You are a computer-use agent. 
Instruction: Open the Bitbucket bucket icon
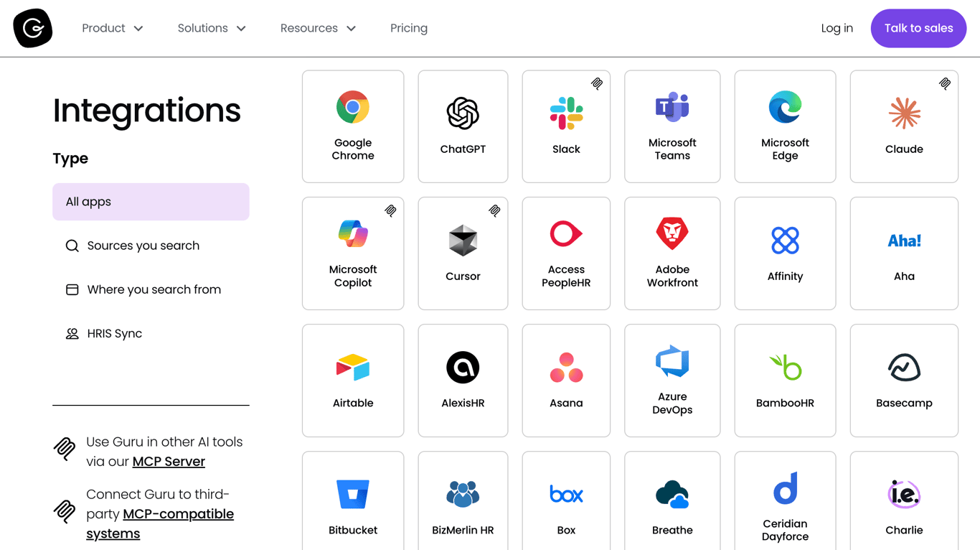(353, 495)
